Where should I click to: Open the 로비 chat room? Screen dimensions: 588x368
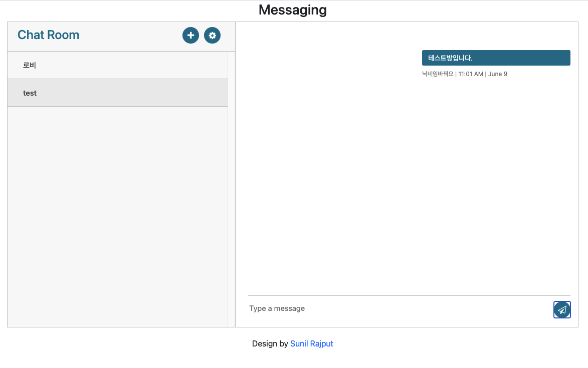click(x=117, y=65)
